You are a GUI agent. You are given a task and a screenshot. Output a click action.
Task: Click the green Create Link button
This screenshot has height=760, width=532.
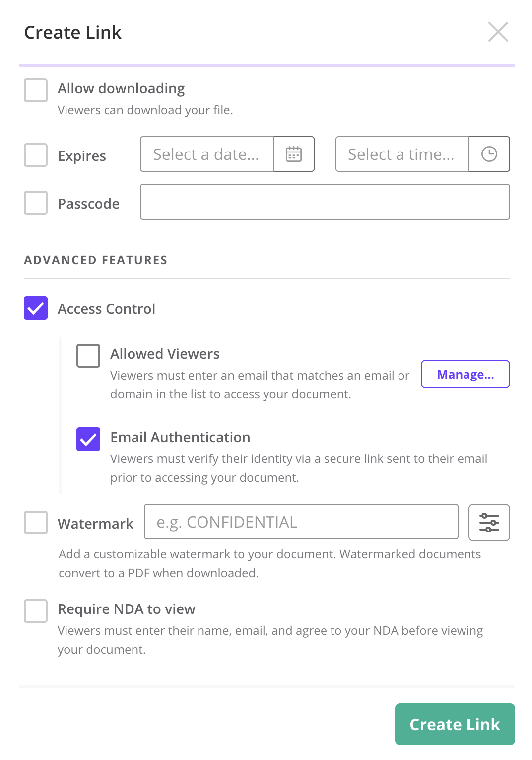point(455,724)
